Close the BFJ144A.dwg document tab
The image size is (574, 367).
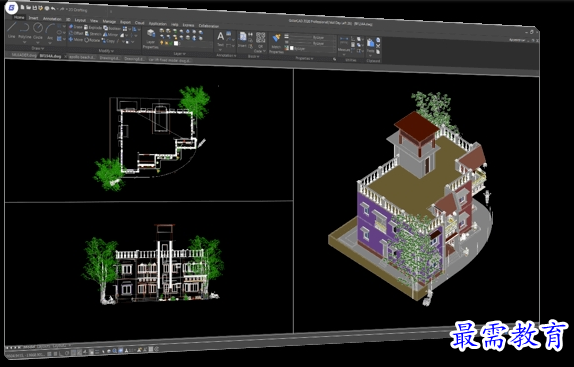coord(65,57)
